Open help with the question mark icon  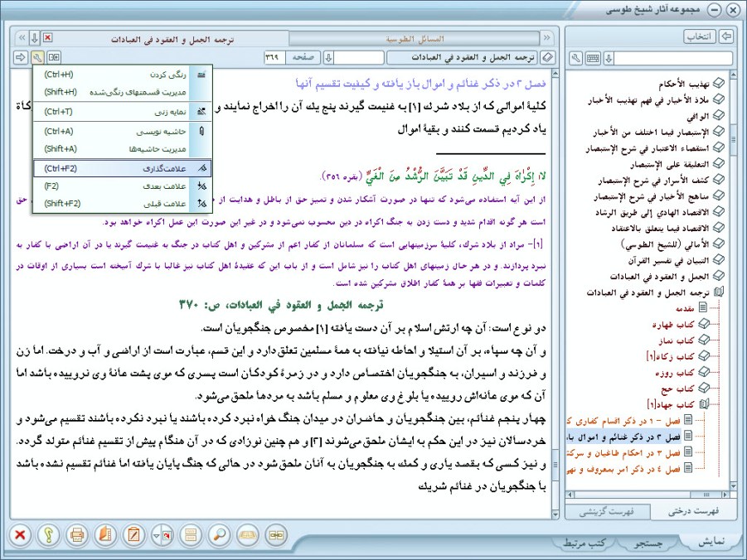coord(49,535)
